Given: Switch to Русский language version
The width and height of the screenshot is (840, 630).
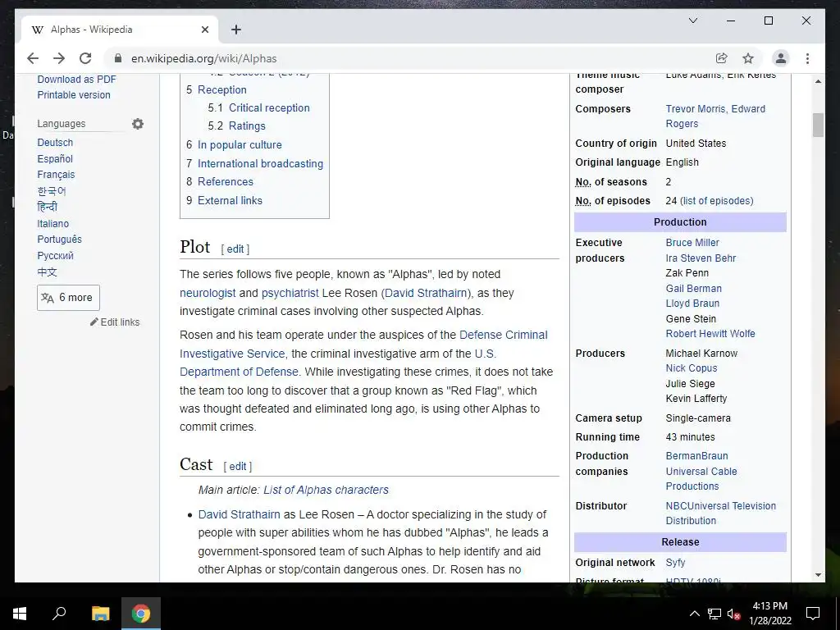Looking at the screenshot, I should (x=55, y=256).
